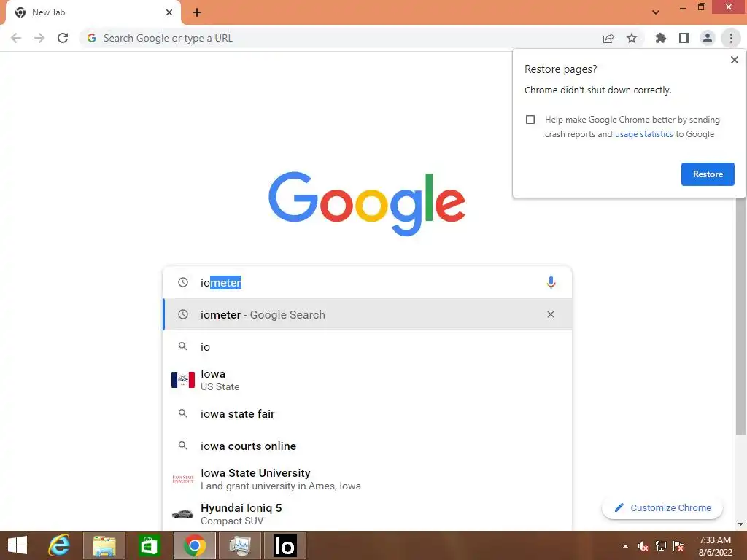The image size is (747, 560).
Task: Pick the 'iowa state fair' suggestion
Action: coord(367,414)
